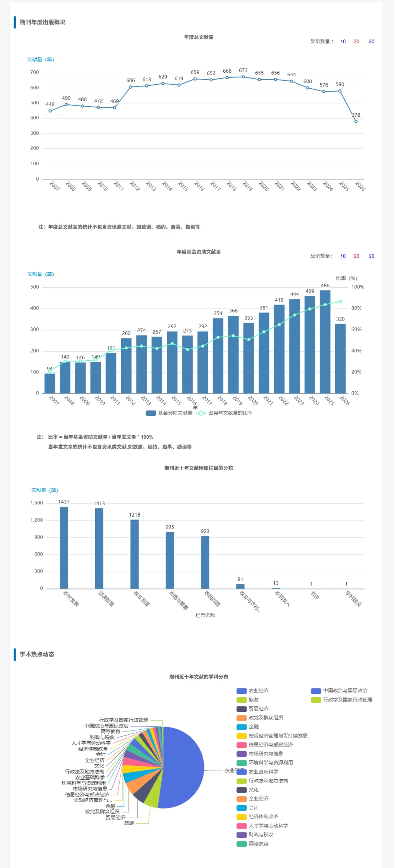Click the pink swatch beside 信息经济与邮政经济 legend
Viewport: 394px width, 868px height.
[242, 745]
